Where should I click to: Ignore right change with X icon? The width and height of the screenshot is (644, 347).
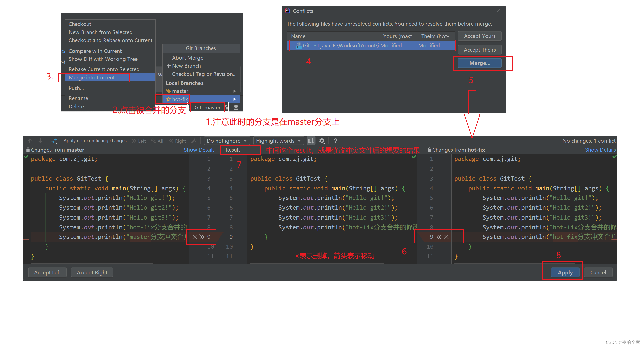(x=446, y=237)
